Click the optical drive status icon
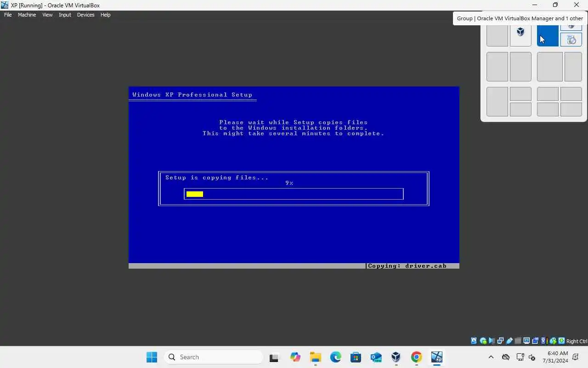 pos(483,341)
